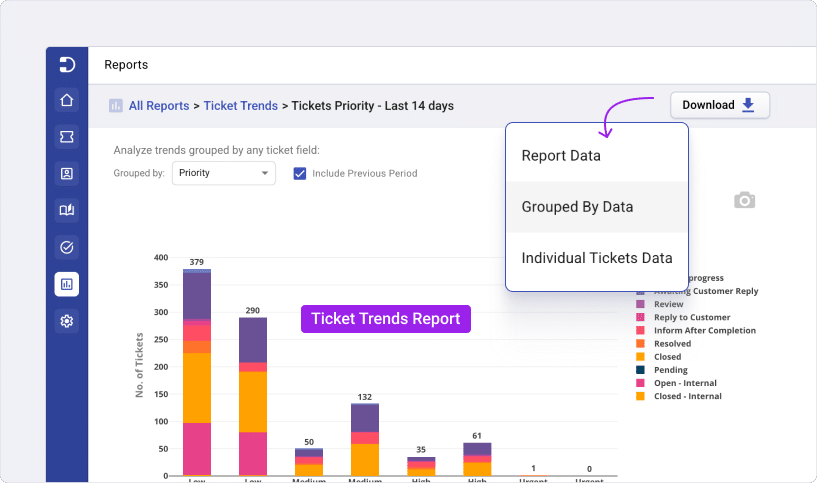Choose Report Data from download menu
This screenshot has height=483, width=817.
coord(597,156)
